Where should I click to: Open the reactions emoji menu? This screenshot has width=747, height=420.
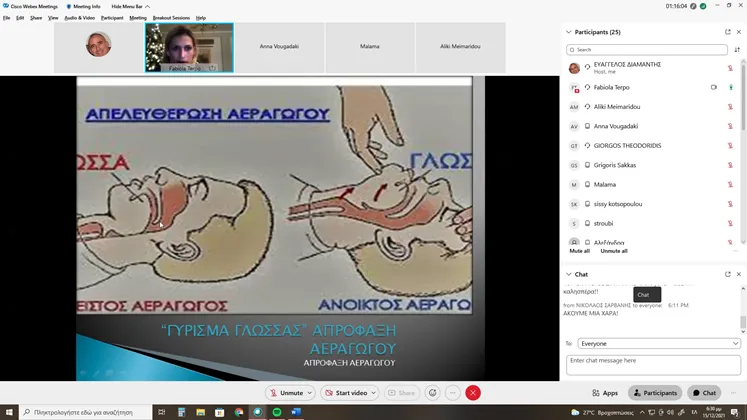[x=432, y=393]
